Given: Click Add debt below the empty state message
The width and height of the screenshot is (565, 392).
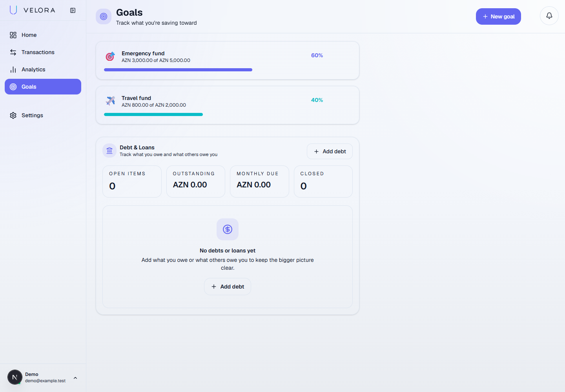Looking at the screenshot, I should pos(228,287).
